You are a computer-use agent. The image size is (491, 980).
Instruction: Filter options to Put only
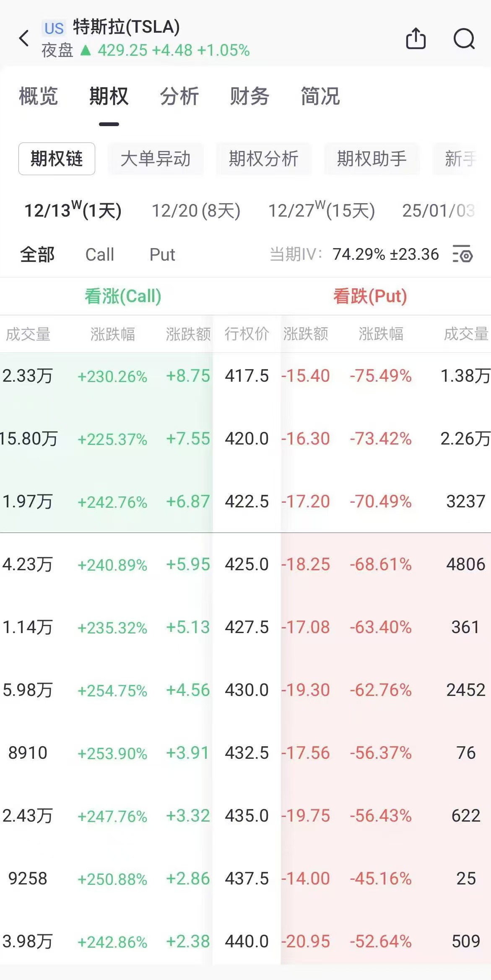pyautogui.click(x=162, y=254)
